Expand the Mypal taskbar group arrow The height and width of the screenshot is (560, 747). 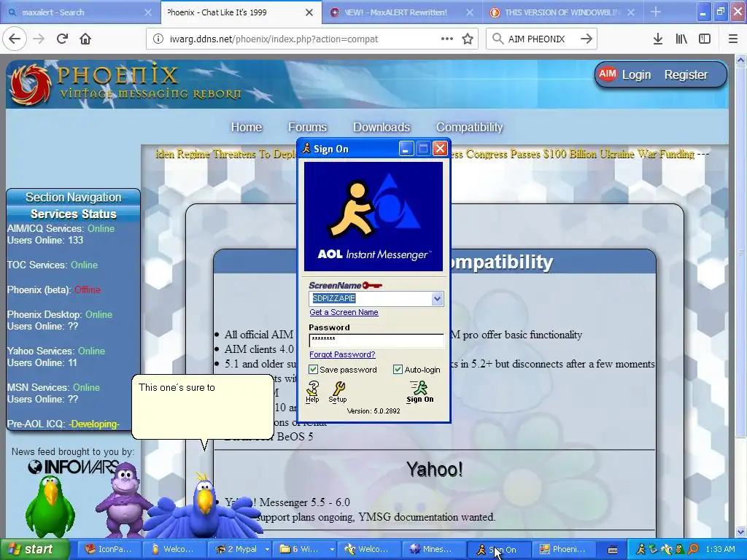coord(267,549)
